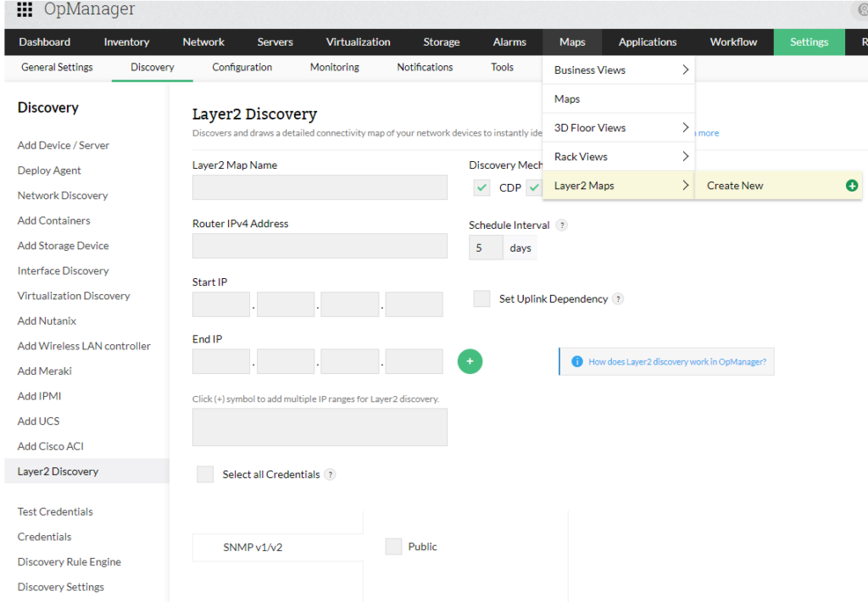This screenshot has width=868, height=602.
Task: Expand the Rack Views submenu arrow
Action: pos(685,156)
